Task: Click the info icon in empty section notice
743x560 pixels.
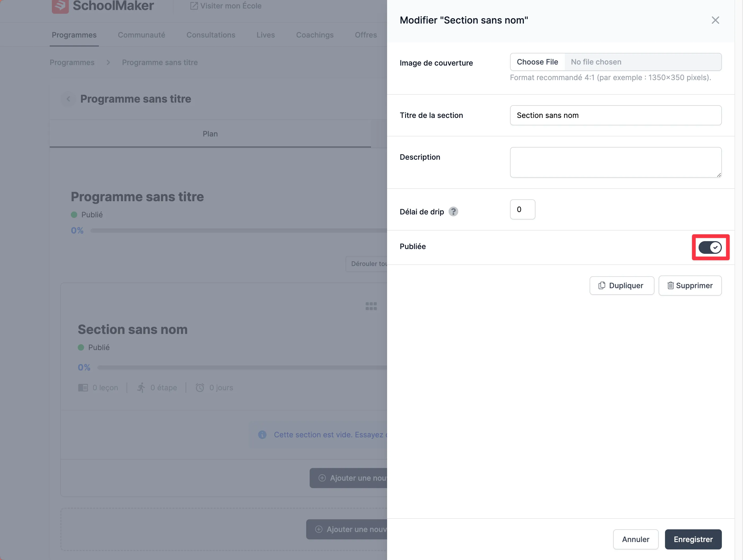Action: click(x=262, y=435)
